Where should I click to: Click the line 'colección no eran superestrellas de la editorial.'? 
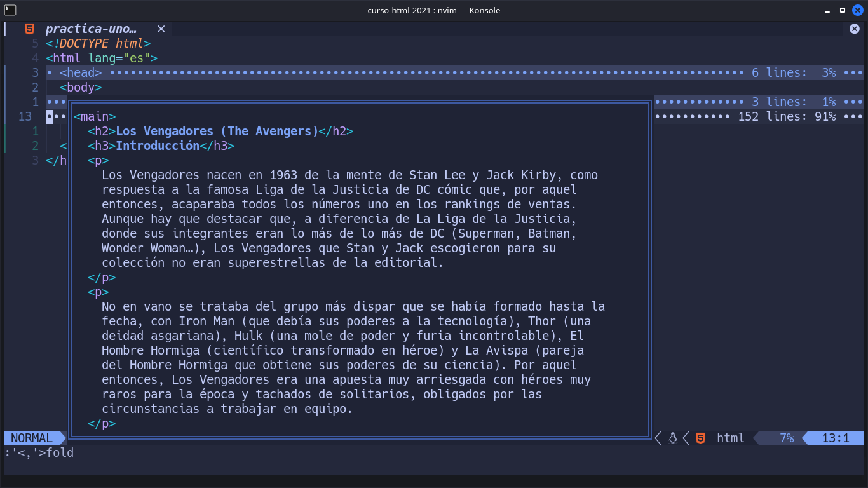273,263
